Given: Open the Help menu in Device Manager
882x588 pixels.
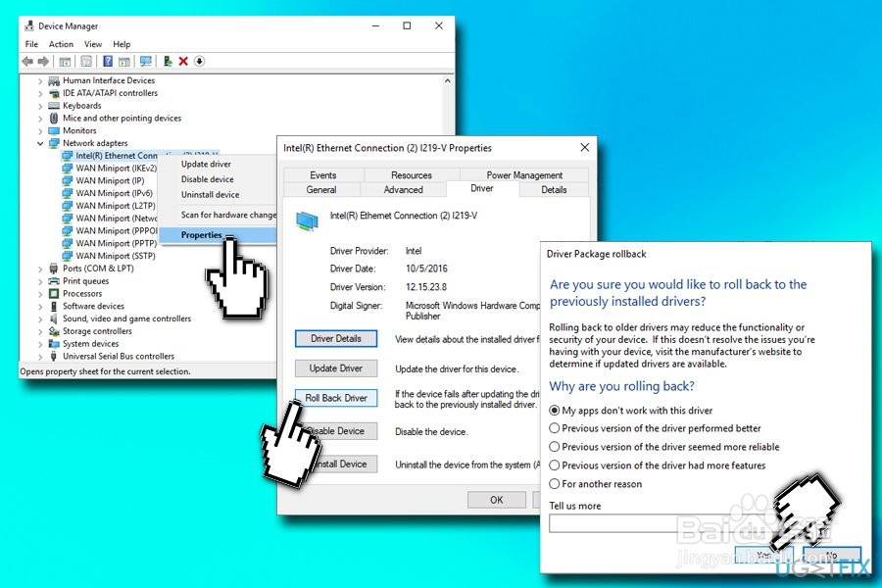Looking at the screenshot, I should coord(122,44).
